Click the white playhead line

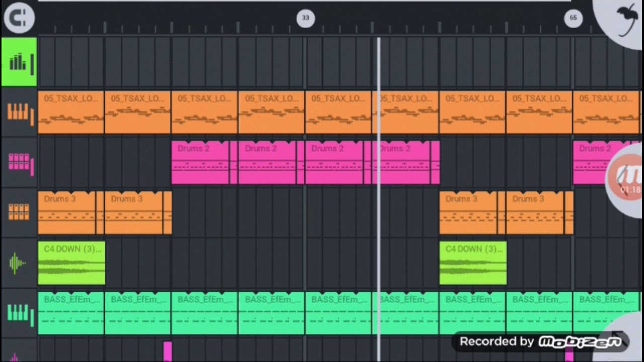(379, 199)
